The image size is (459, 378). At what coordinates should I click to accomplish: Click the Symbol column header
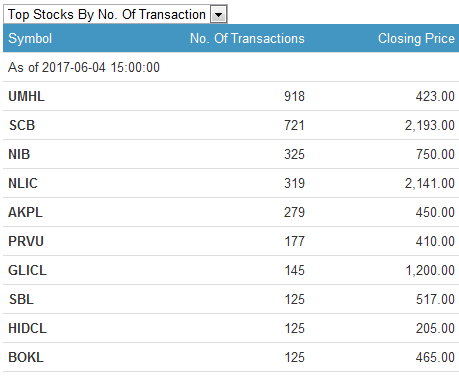point(30,38)
